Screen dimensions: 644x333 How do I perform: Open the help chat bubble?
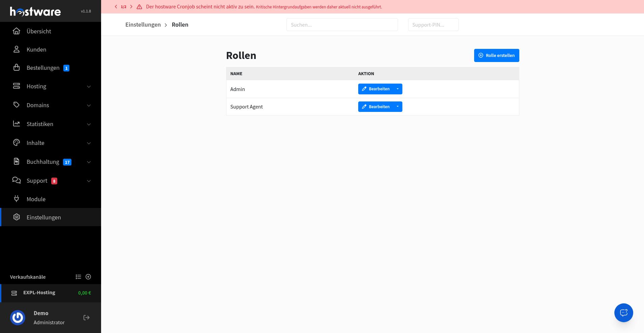click(623, 313)
